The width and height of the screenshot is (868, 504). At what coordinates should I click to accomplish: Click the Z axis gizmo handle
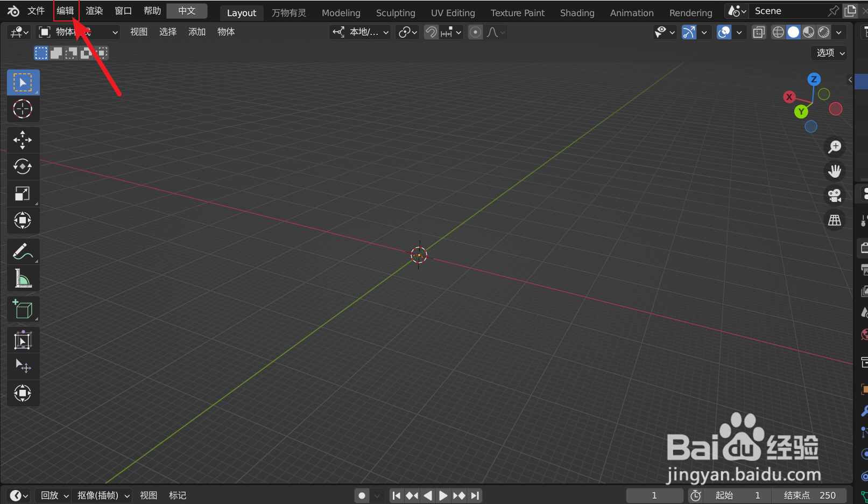(814, 79)
